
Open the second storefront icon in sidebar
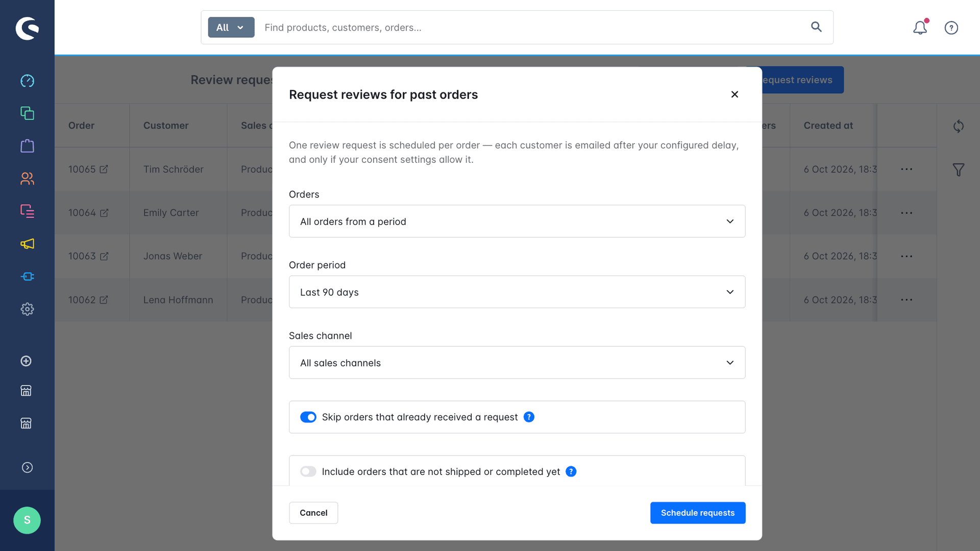[26, 423]
